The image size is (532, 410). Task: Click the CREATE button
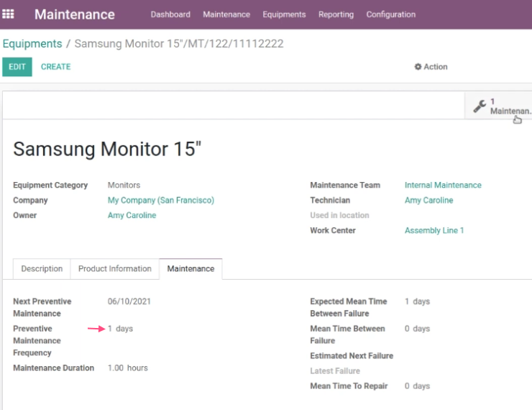click(55, 67)
